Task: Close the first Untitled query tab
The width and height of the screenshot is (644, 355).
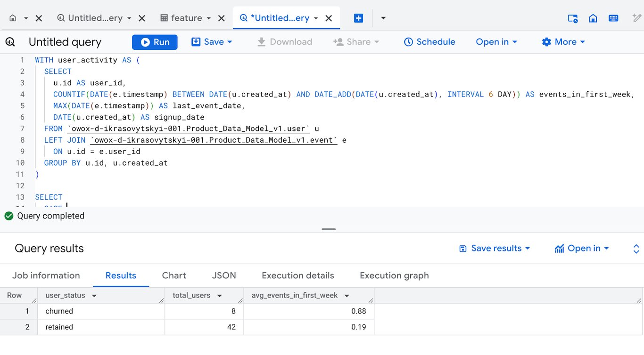Action: coord(142,18)
